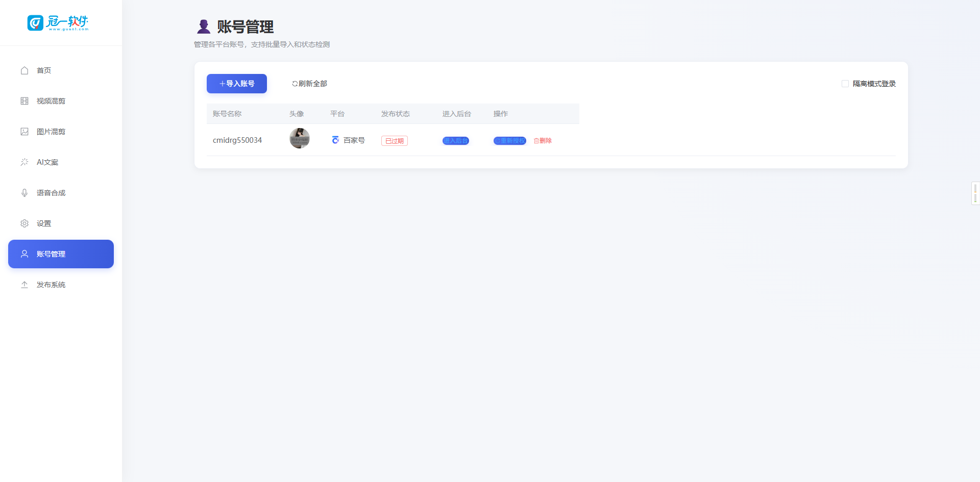Click 刷新全部 to refresh accounts
980x482 pixels.
[308, 83]
